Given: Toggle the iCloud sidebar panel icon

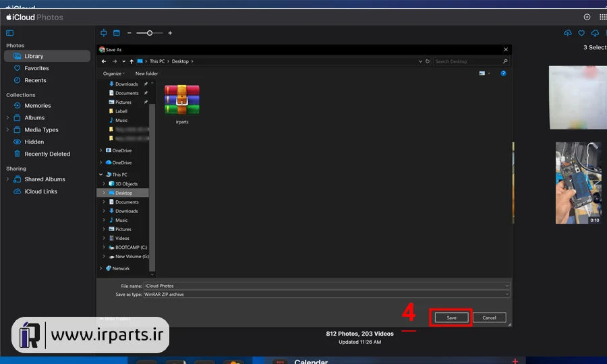Looking at the screenshot, I should coord(9,33).
